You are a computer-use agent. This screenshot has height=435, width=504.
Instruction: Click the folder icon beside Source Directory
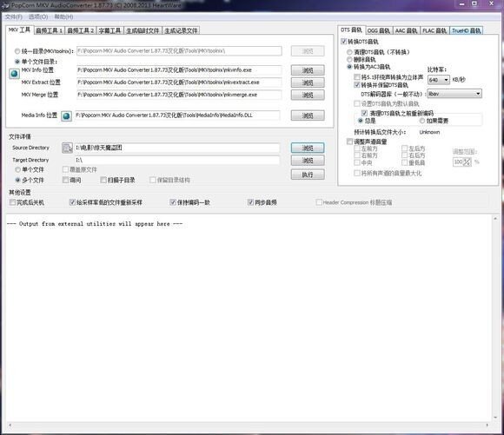point(67,148)
